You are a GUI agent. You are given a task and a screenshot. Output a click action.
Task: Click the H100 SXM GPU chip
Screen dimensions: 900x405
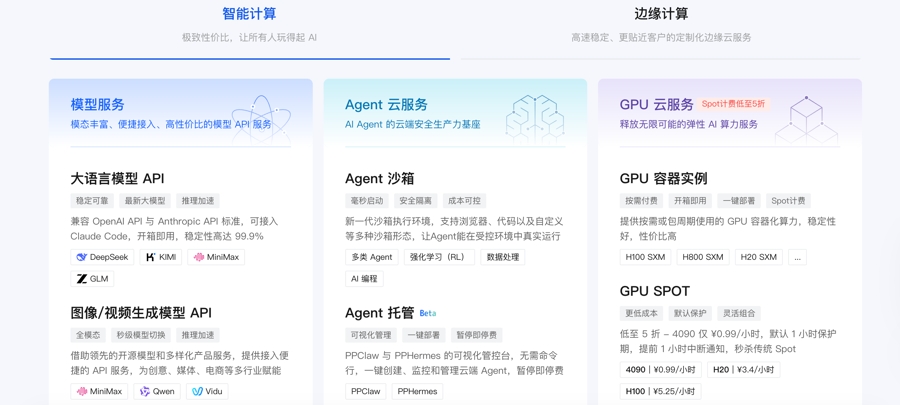tap(645, 257)
